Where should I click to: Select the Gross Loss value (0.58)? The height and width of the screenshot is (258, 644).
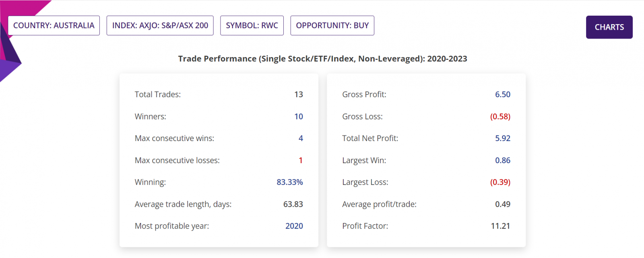[500, 117]
